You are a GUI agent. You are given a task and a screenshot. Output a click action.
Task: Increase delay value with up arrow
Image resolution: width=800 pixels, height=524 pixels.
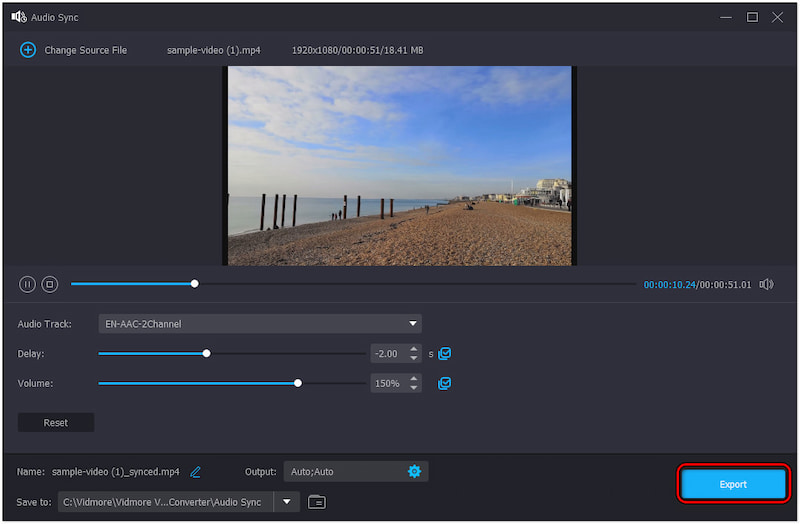click(414, 349)
